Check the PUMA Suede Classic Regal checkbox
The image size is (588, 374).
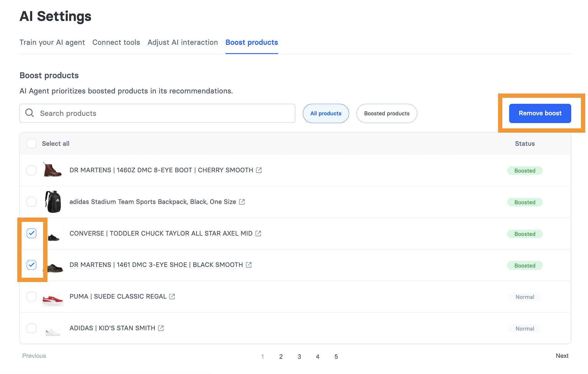[x=31, y=296]
